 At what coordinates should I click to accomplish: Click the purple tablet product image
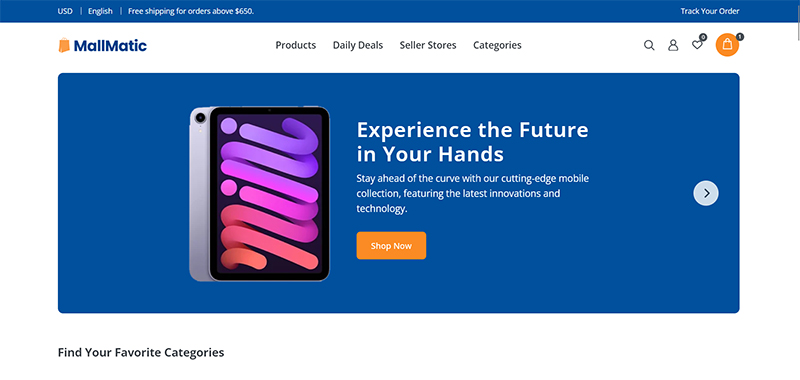pyautogui.click(x=260, y=194)
